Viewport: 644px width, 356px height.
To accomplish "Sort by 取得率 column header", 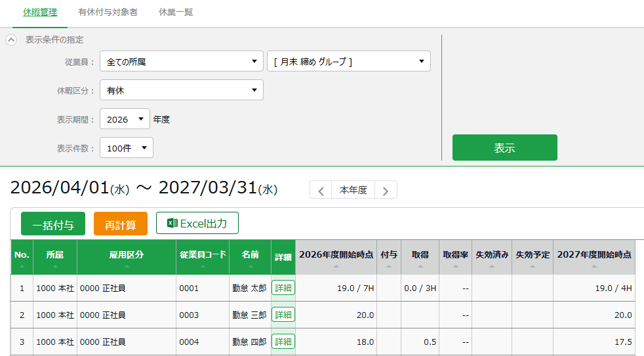I will click(x=456, y=257).
